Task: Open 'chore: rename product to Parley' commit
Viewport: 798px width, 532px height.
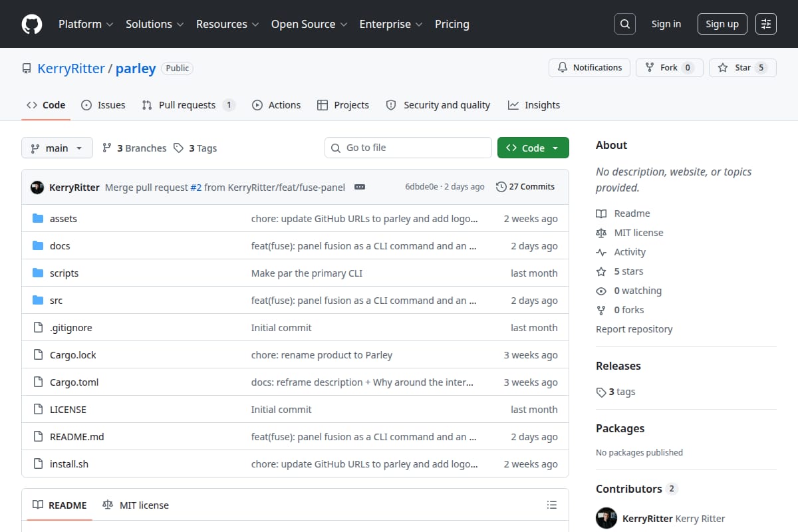Action: click(x=322, y=355)
